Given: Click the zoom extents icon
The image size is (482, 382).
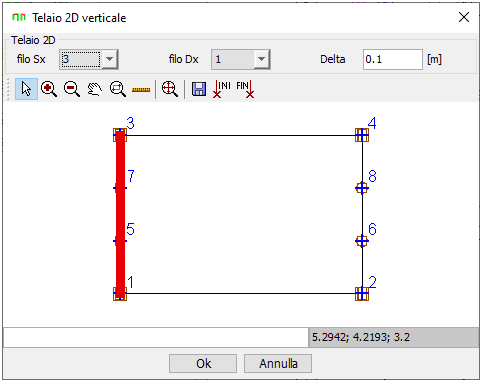Looking at the screenshot, I should tap(170, 89).
